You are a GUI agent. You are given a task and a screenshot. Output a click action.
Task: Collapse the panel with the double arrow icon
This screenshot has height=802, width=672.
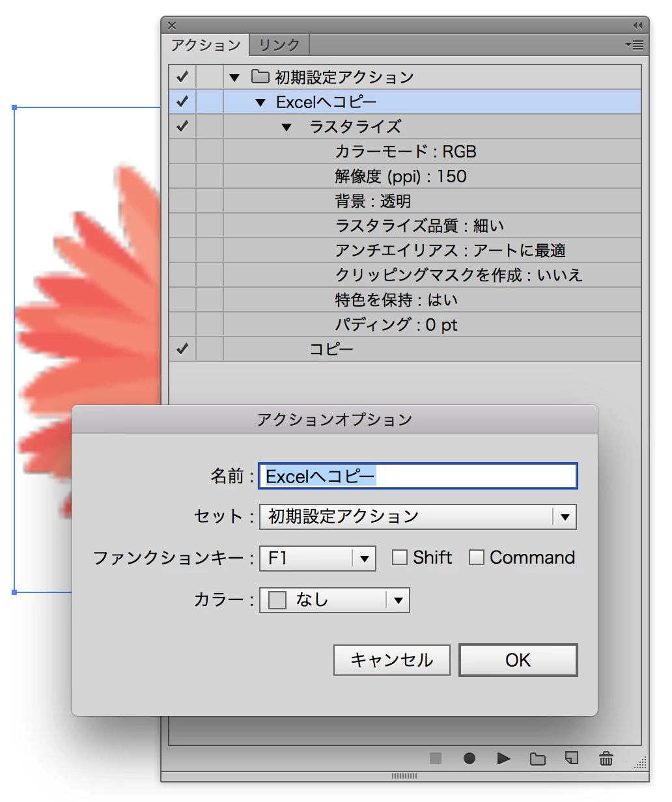tap(637, 25)
